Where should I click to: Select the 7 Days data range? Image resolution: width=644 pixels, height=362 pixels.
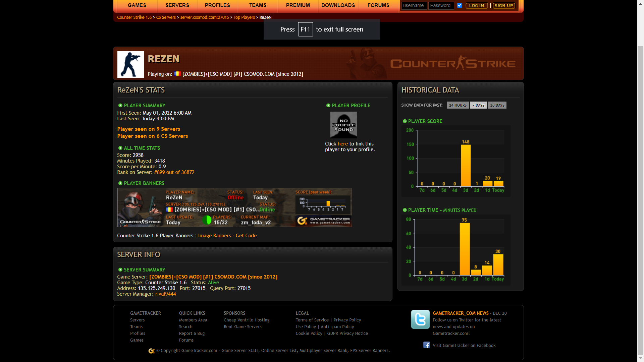[x=478, y=105]
